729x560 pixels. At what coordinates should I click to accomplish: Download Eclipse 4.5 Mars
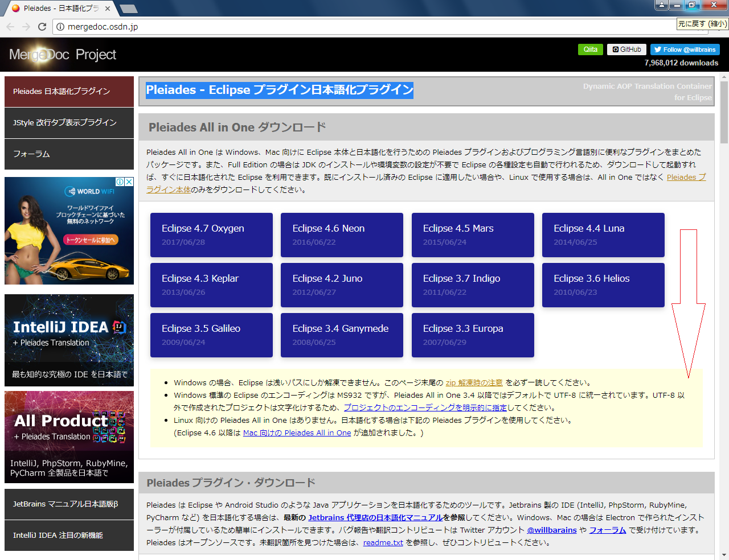(x=473, y=235)
